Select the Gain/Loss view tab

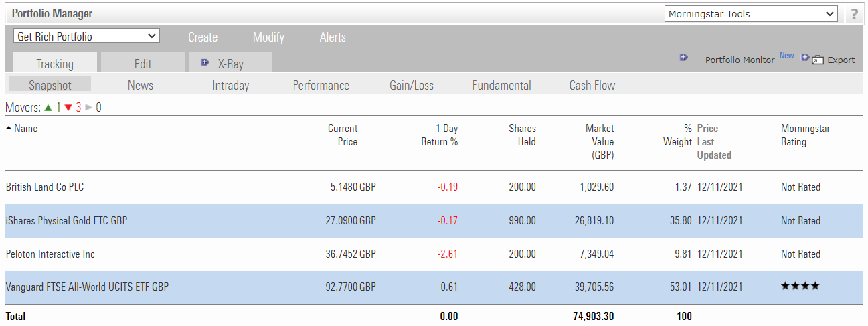411,85
